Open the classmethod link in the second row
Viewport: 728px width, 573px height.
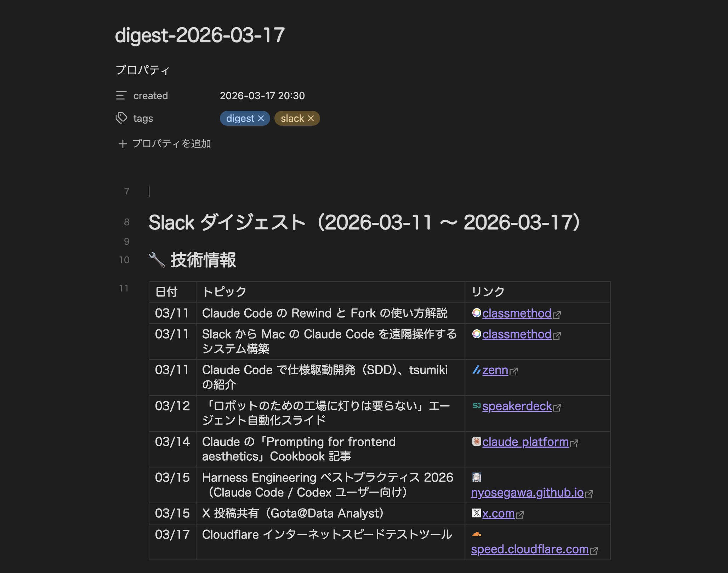coord(517,335)
